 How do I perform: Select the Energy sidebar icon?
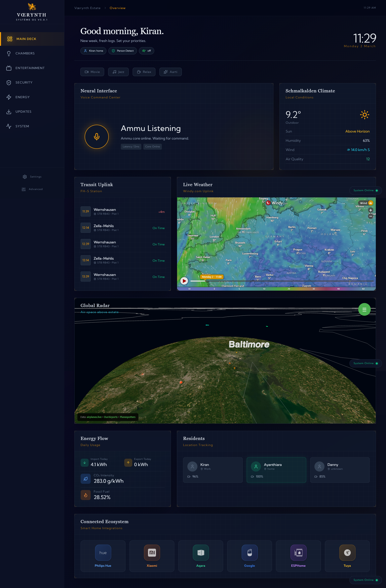point(9,97)
